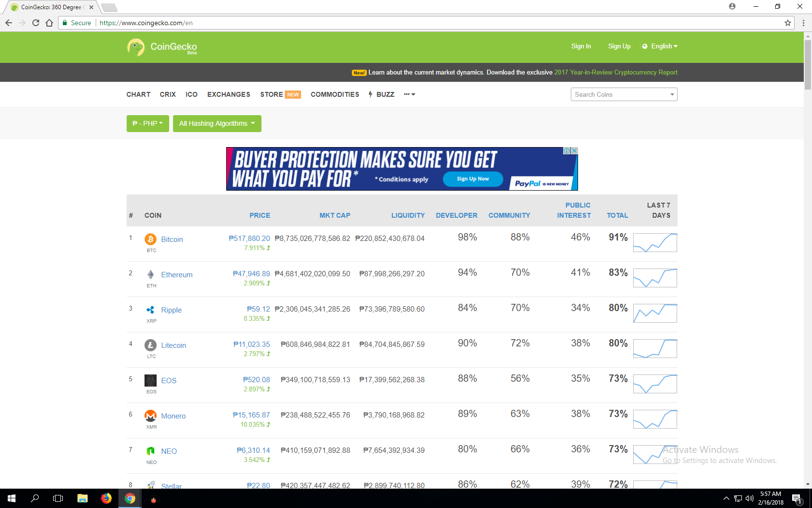Screen dimensions: 812x508
Task: Open the ICO menu item
Action: 191,94
